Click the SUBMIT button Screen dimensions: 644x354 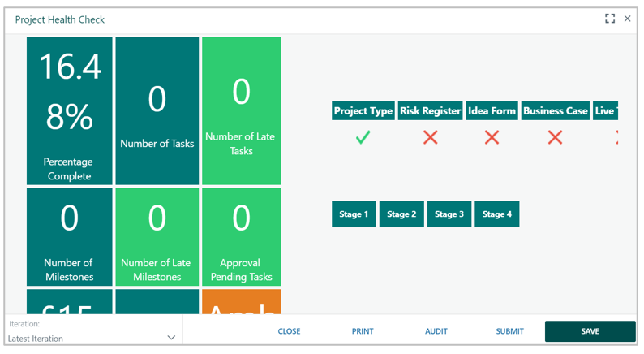(x=509, y=331)
